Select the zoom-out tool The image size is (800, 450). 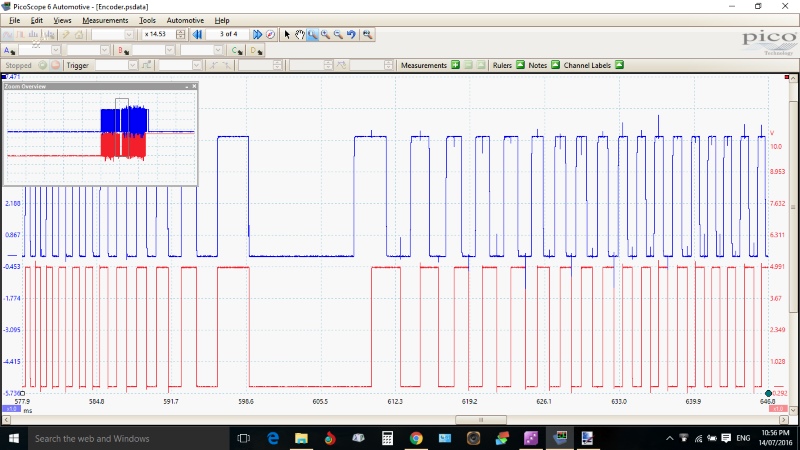pos(338,34)
